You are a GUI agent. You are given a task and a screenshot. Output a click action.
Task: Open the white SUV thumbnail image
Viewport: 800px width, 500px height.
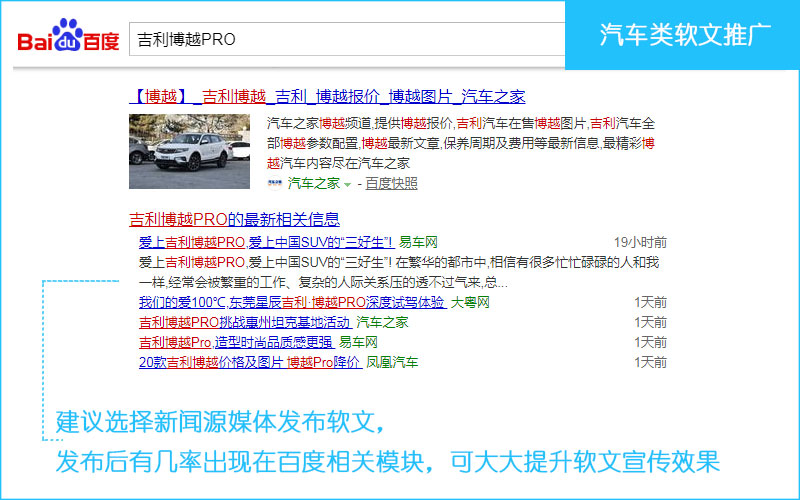[189, 152]
